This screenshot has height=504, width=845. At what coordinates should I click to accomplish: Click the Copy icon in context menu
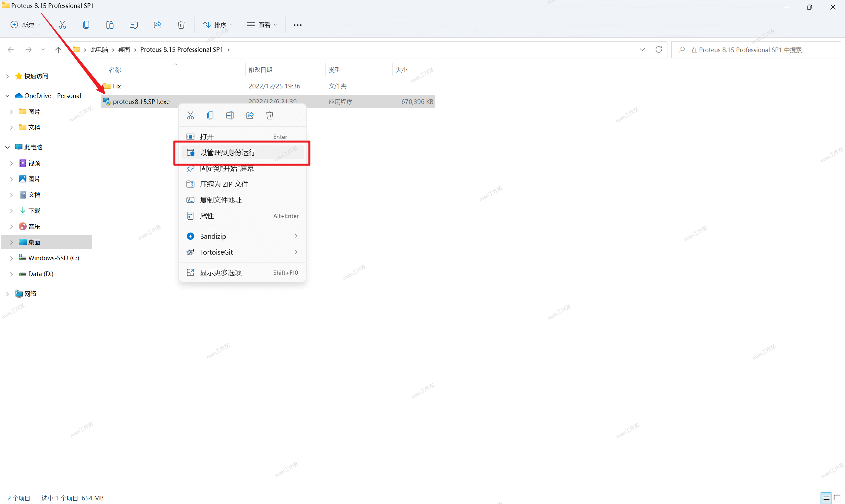coord(210,115)
